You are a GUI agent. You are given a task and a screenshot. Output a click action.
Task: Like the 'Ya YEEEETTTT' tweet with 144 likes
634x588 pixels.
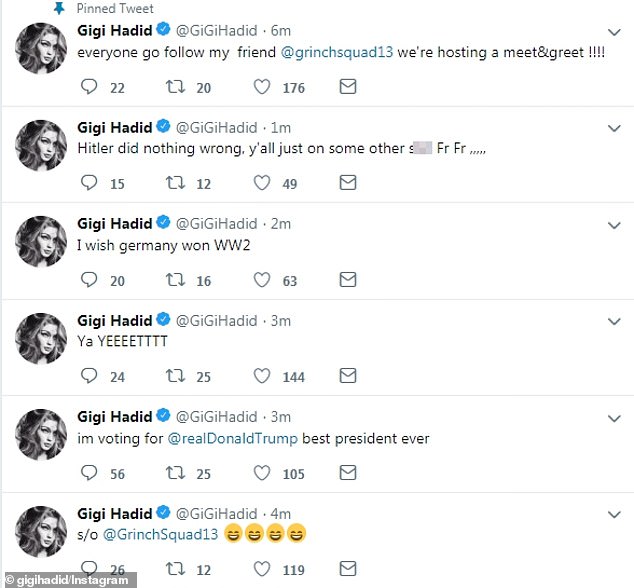click(262, 376)
